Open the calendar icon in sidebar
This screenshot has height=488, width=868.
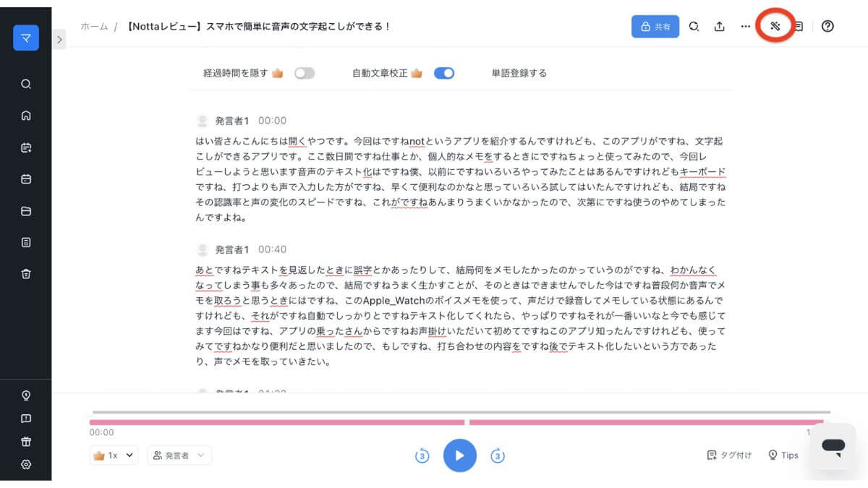[26, 179]
